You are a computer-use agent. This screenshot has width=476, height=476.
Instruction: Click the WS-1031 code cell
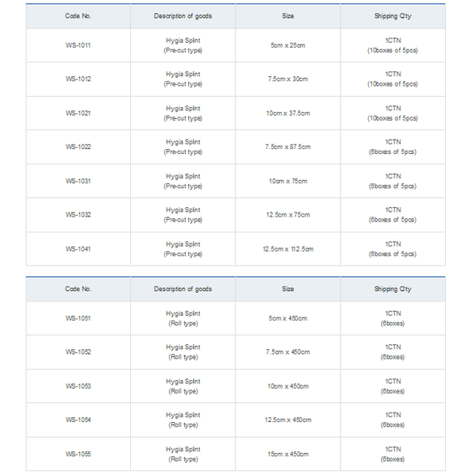click(x=79, y=181)
